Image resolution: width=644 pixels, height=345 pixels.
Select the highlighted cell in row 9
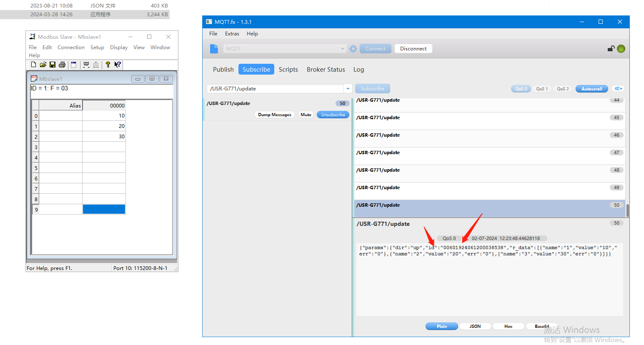click(104, 209)
